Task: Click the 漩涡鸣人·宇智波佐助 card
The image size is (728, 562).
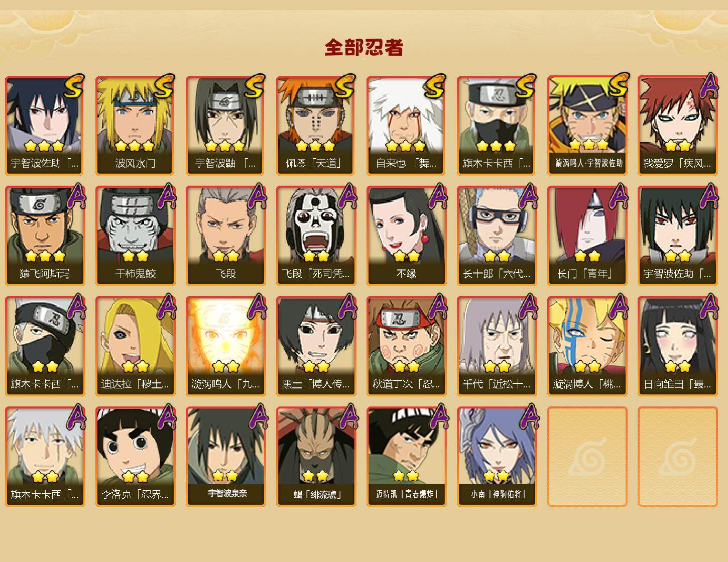Action: point(587,125)
